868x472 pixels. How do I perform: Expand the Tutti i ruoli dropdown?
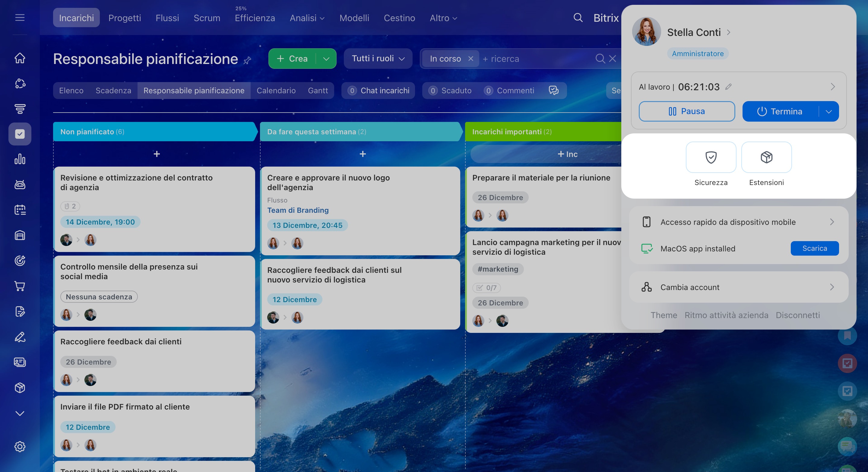point(378,59)
